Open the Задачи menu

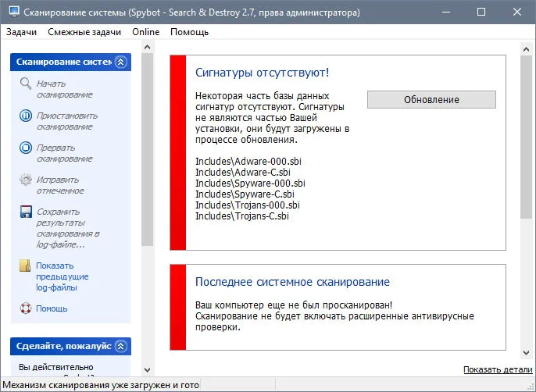(x=21, y=32)
